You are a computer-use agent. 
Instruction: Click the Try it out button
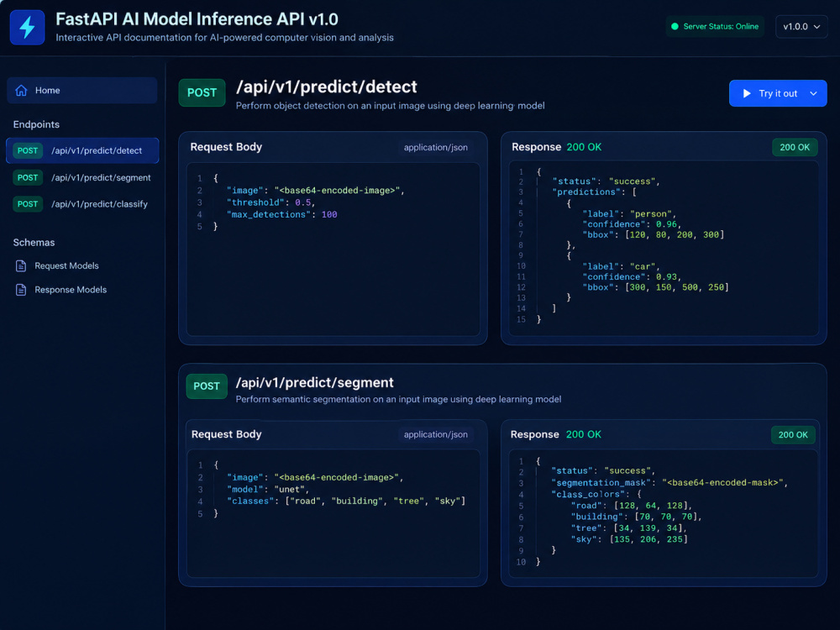click(x=778, y=93)
